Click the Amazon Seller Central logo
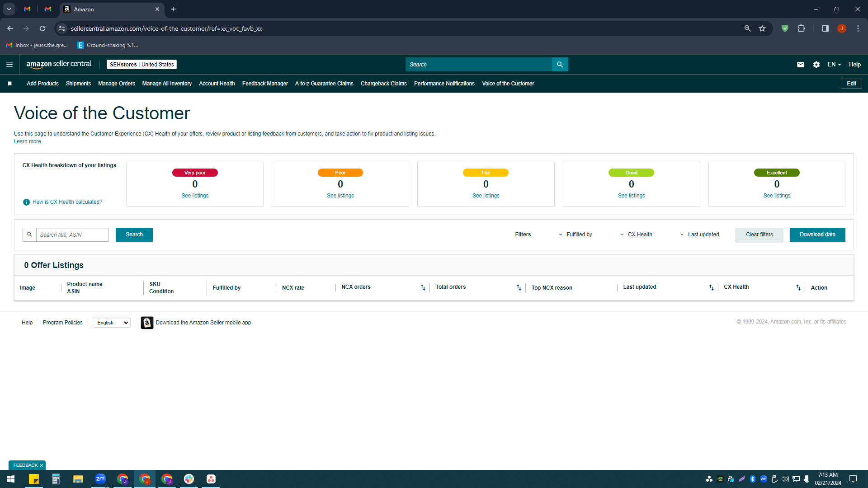The image size is (868, 488). 59,64
